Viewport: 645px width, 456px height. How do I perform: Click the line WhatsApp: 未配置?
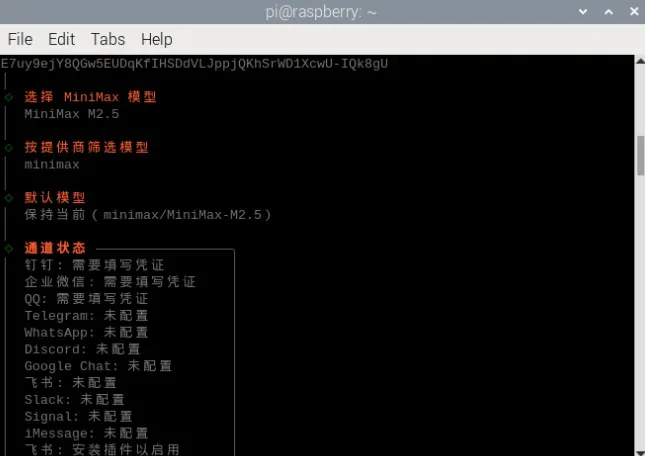[86, 332]
